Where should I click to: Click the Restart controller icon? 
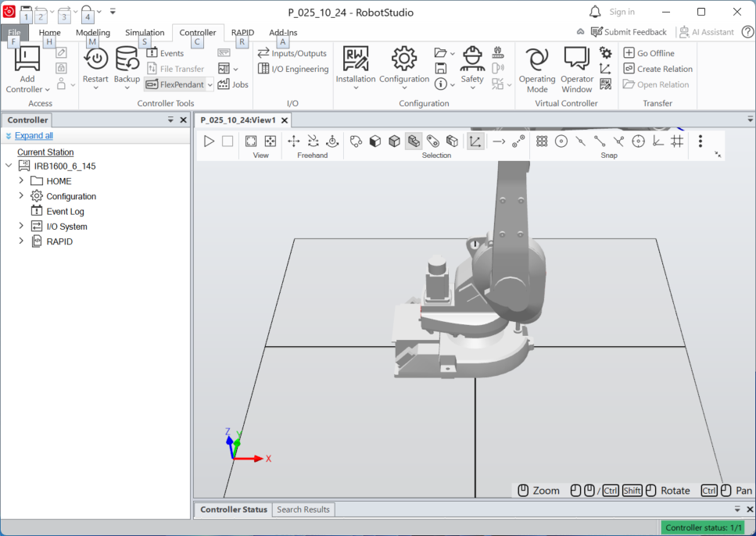(x=95, y=59)
